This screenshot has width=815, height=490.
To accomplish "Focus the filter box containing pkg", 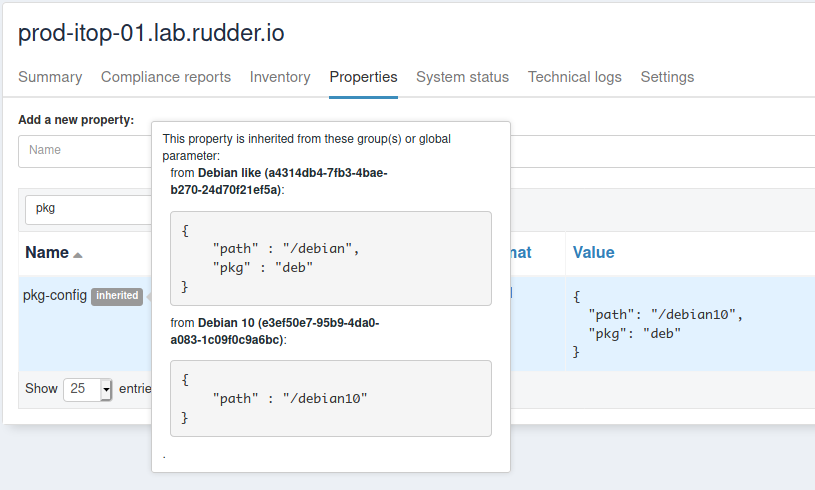I will click(x=85, y=209).
